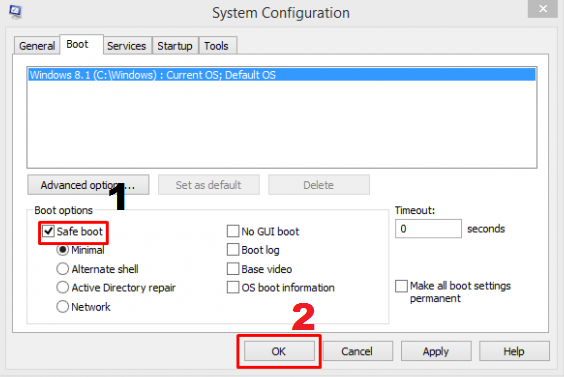Select the Minimal safe boot option
The image size is (564, 377).
pyautogui.click(x=63, y=250)
